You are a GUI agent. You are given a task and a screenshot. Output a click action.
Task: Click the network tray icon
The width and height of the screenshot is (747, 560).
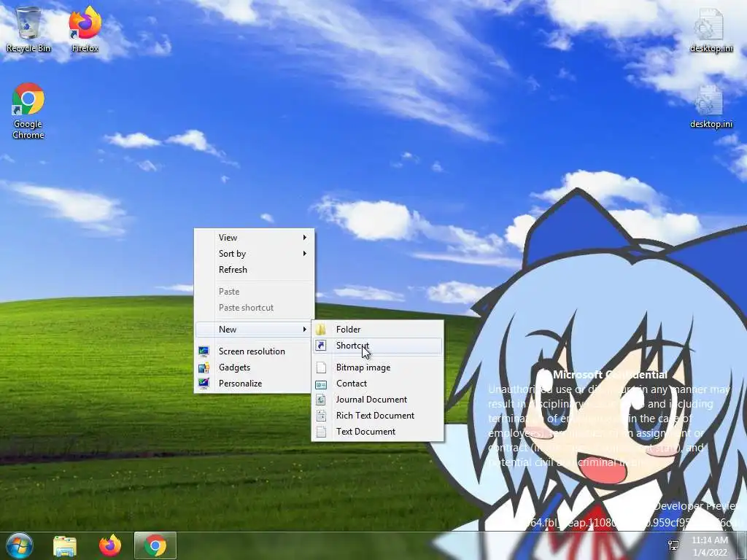tap(673, 545)
